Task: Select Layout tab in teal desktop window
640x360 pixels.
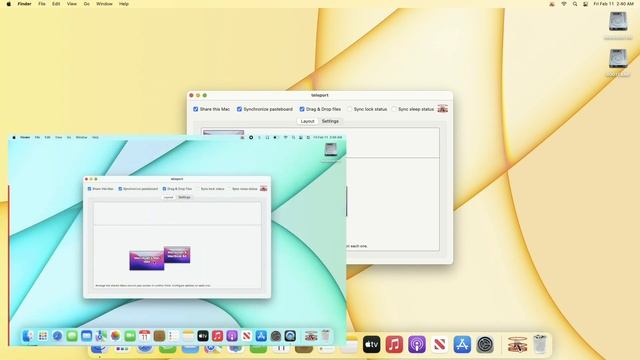Action: click(x=169, y=197)
